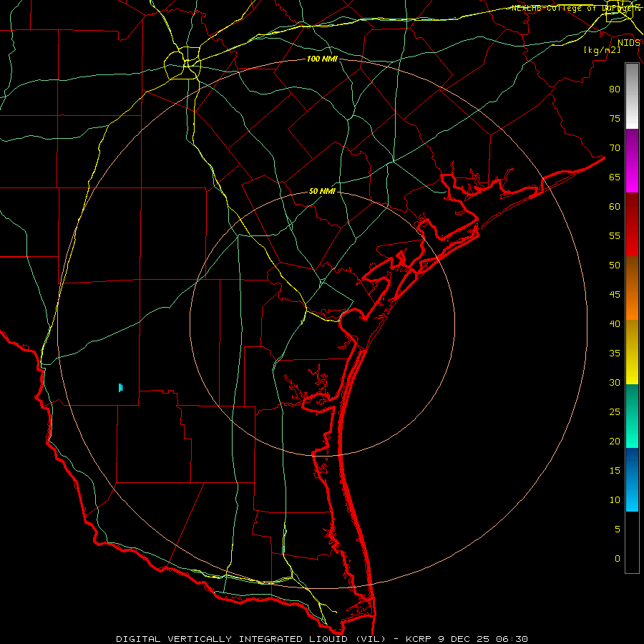Click the NIDS label
Screen dimensions: 644x644
pos(629,43)
